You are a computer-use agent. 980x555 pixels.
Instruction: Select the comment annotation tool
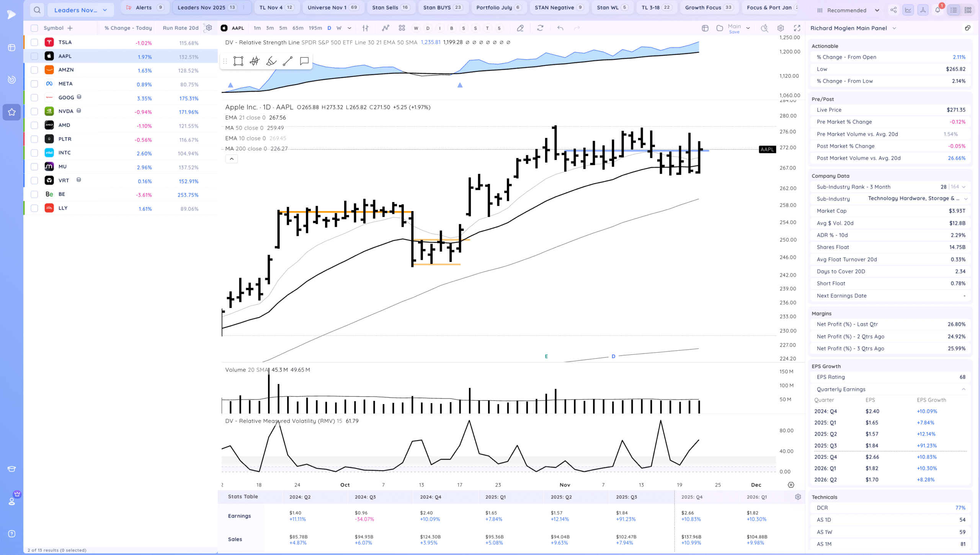[304, 61]
